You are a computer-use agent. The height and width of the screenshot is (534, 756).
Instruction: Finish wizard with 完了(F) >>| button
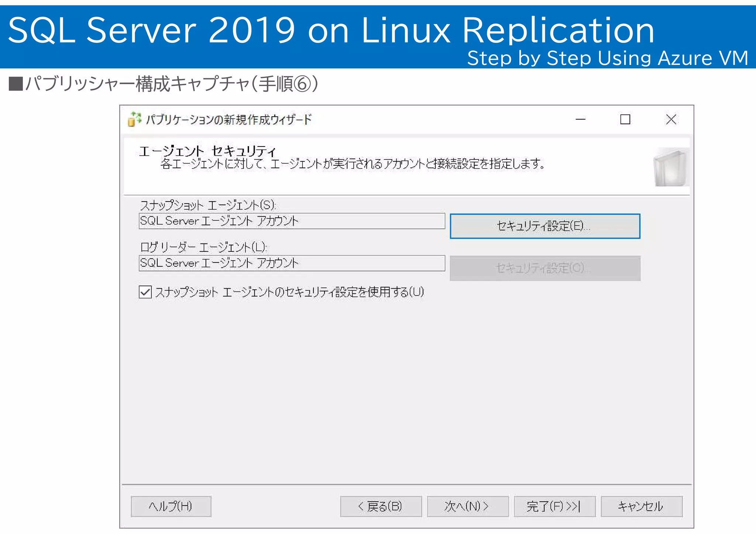click(554, 506)
